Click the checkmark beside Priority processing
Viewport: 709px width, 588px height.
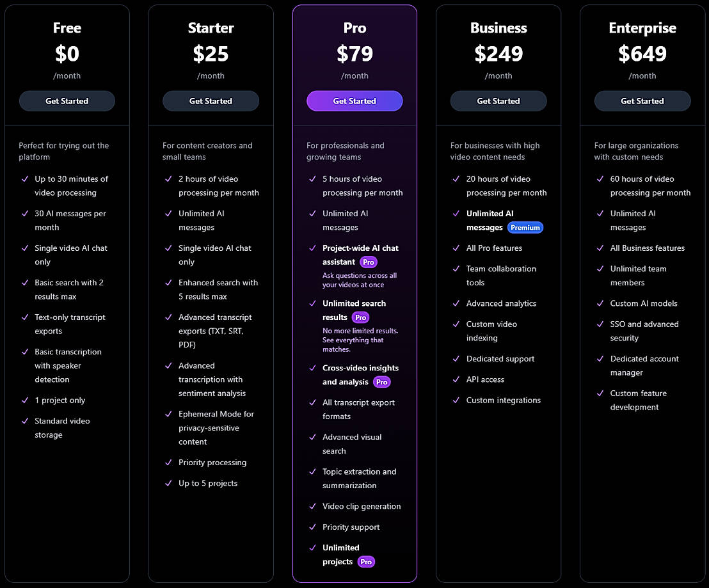coord(168,463)
